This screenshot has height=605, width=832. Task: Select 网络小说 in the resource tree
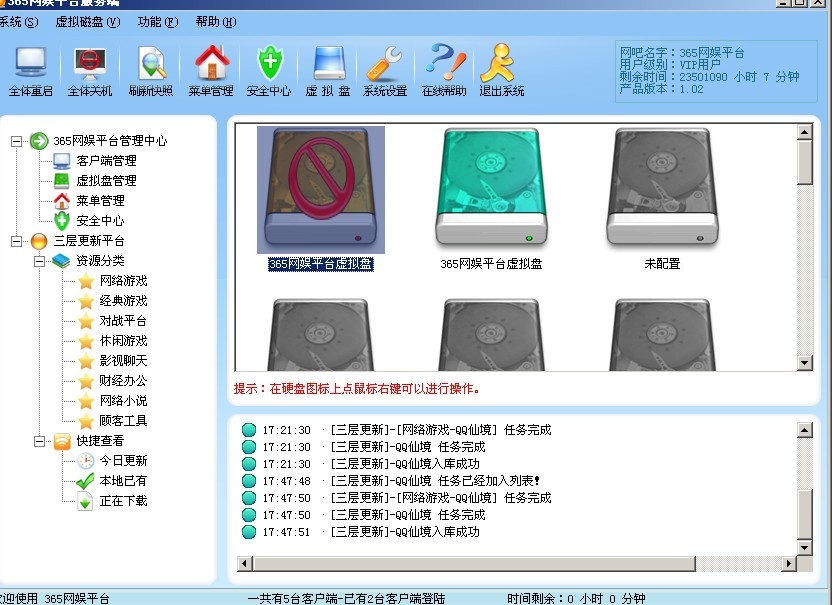tap(123, 401)
